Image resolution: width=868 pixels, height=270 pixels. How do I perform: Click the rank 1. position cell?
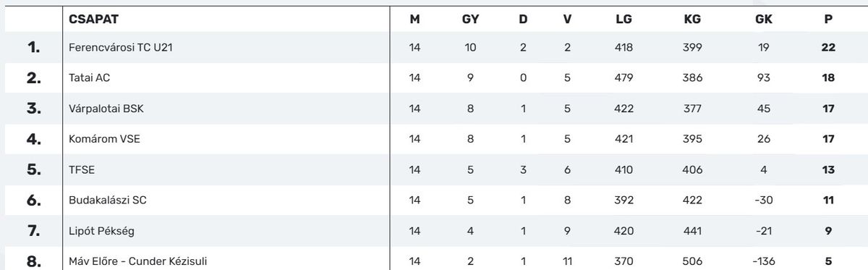tap(33, 48)
